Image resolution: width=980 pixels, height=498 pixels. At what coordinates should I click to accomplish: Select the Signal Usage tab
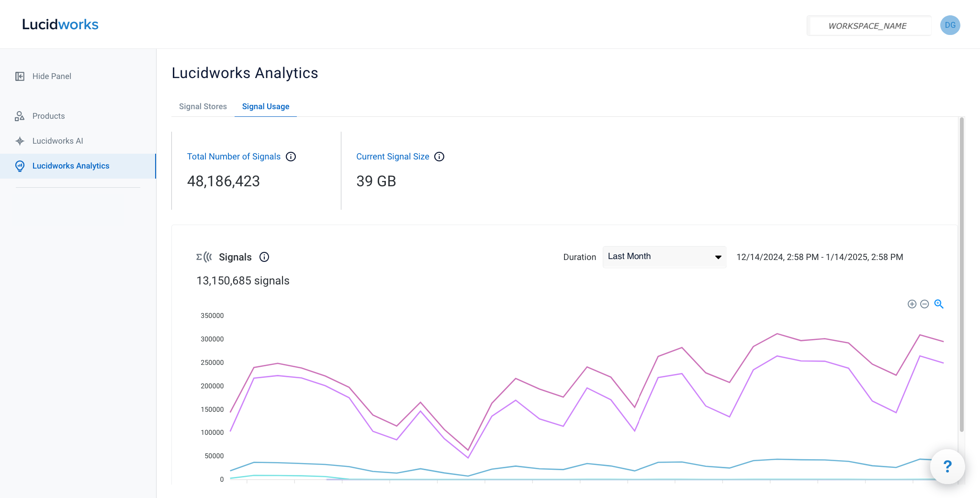point(266,106)
